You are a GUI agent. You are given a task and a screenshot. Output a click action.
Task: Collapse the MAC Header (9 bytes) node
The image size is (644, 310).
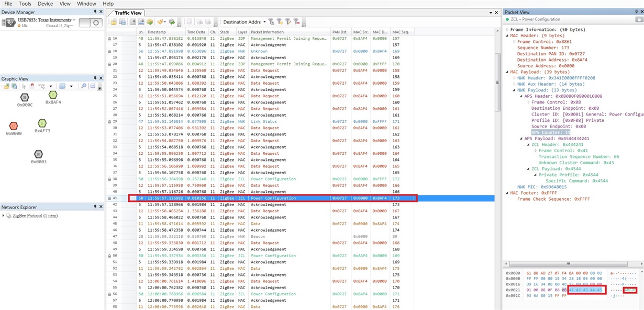[x=507, y=36]
